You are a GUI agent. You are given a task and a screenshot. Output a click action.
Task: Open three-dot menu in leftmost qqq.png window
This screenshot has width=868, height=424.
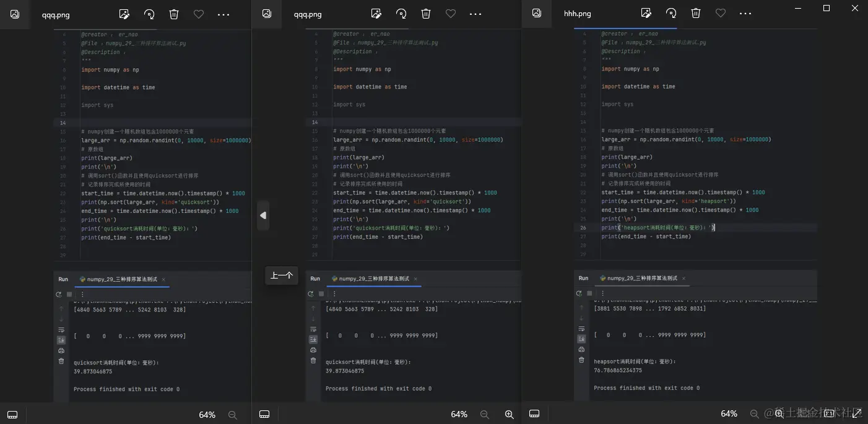tap(224, 14)
